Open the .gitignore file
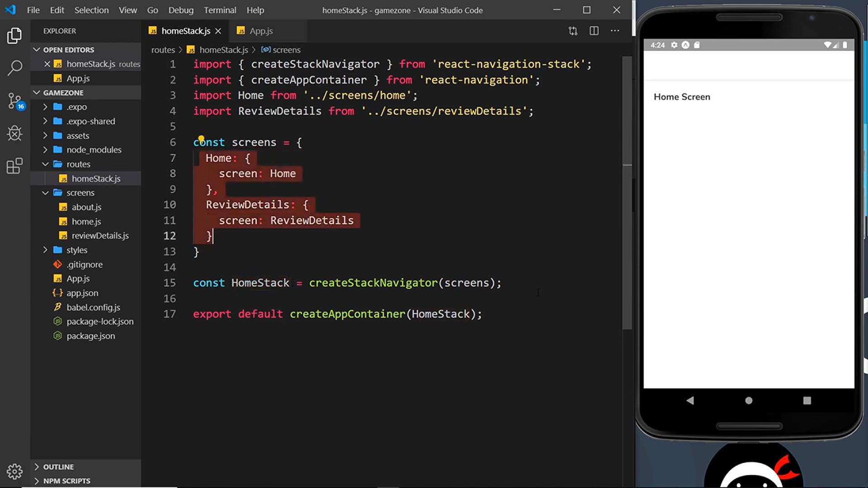This screenshot has width=868, height=488. (86, 264)
